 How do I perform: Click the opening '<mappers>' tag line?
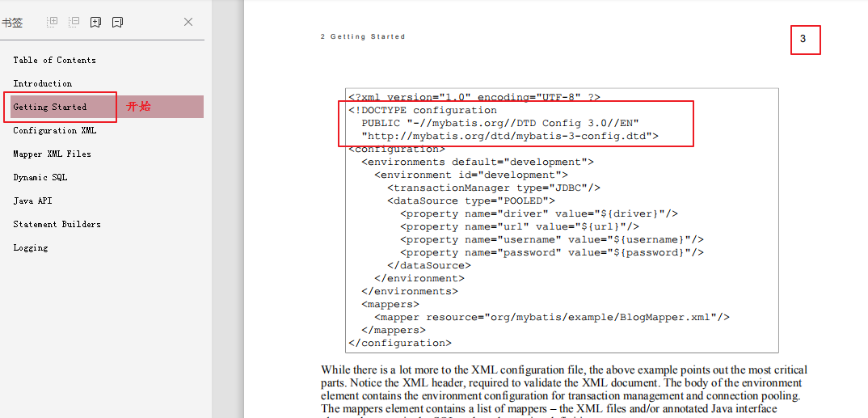tap(391, 305)
